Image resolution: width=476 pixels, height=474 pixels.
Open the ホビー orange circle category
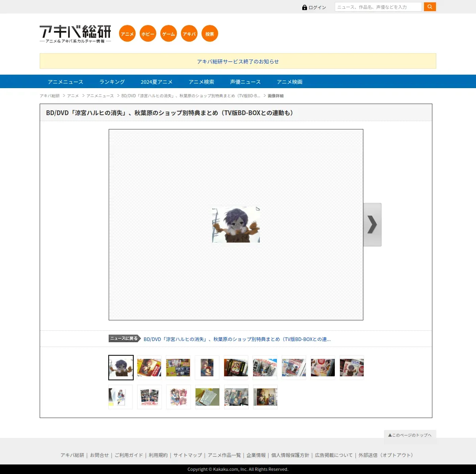148,34
